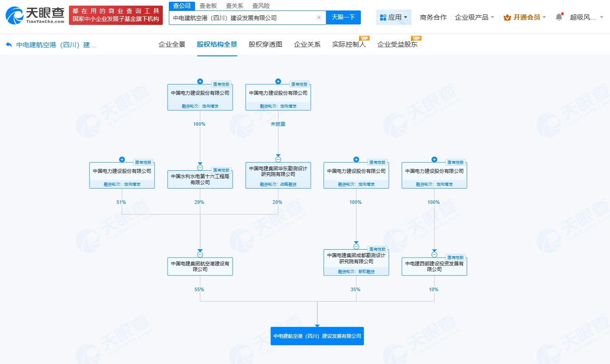
Task: Collapse minus icon on 中国水利水电第十六工程局 node
Action: [x=200, y=167]
